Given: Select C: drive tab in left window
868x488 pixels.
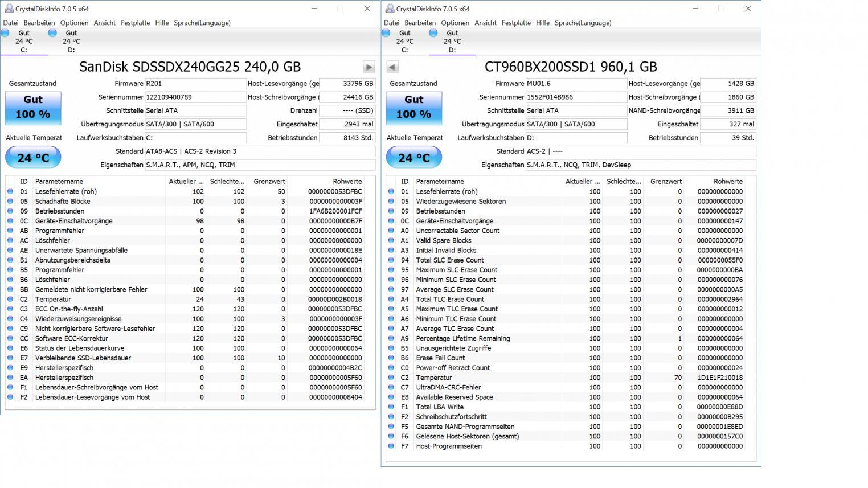Looking at the screenshot, I should [24, 42].
